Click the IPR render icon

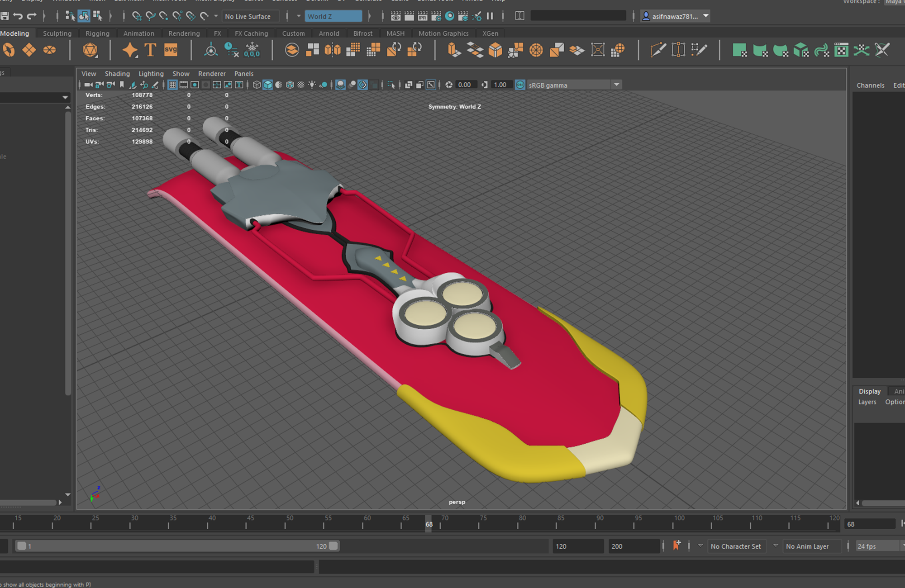[x=423, y=16]
